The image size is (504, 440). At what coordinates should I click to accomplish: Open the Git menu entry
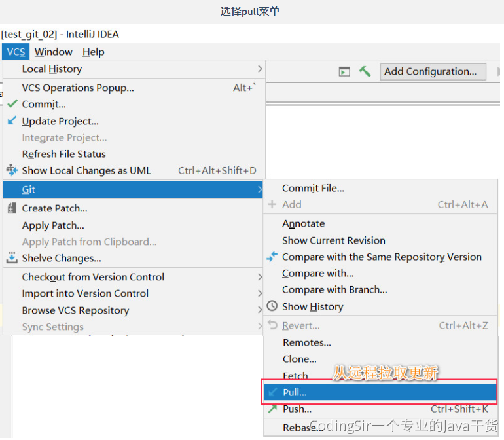coord(133,189)
